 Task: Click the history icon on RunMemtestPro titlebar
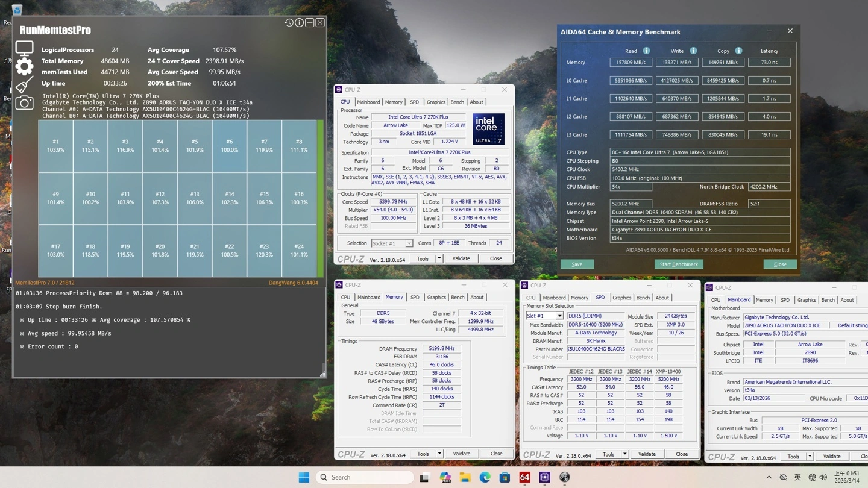click(x=289, y=22)
